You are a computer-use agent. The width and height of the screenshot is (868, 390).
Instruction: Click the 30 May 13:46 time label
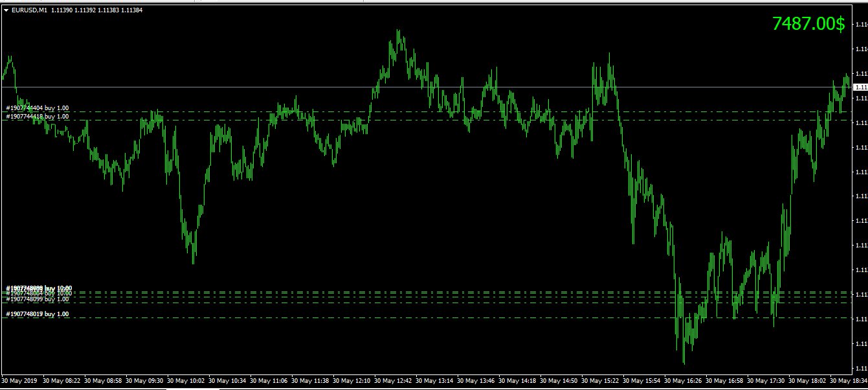point(476,381)
